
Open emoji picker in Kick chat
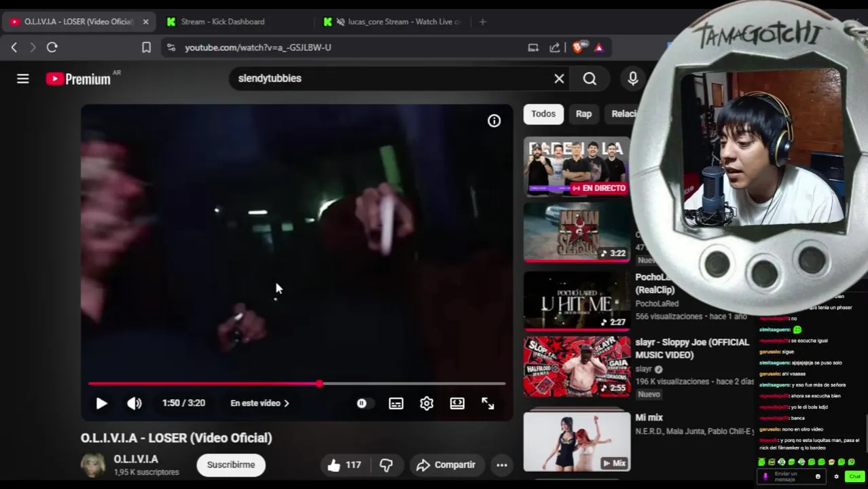click(x=818, y=477)
